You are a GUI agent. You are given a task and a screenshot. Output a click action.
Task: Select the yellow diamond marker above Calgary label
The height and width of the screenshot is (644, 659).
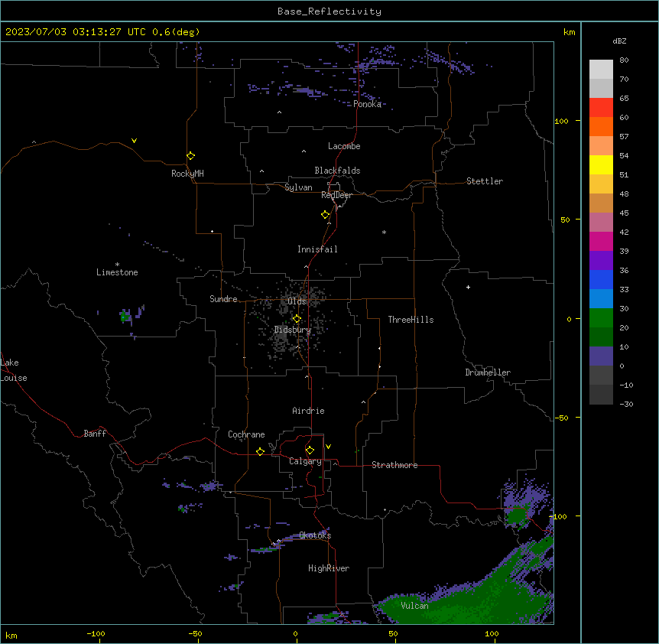pos(310,450)
